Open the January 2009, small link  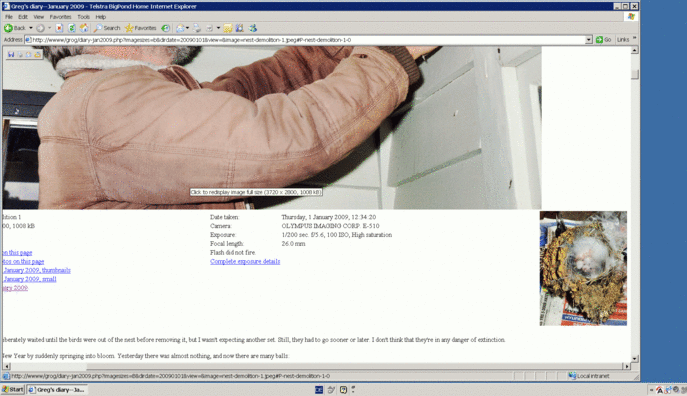(x=30, y=279)
